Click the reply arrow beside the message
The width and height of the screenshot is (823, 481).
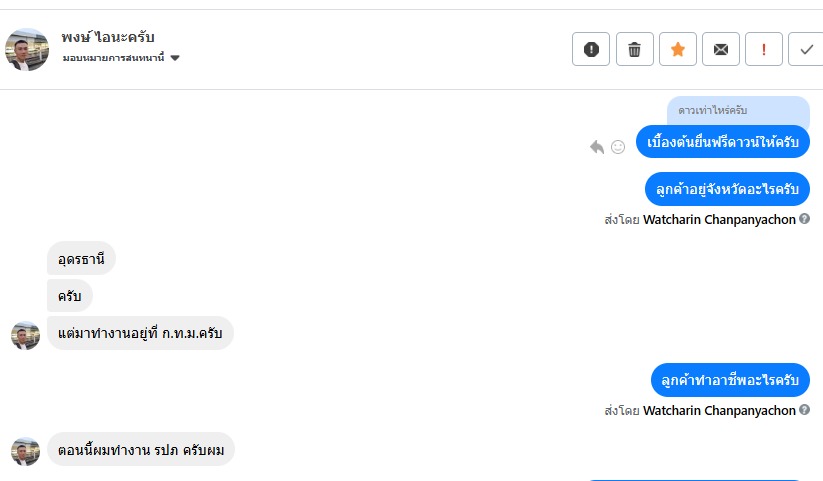coord(597,147)
